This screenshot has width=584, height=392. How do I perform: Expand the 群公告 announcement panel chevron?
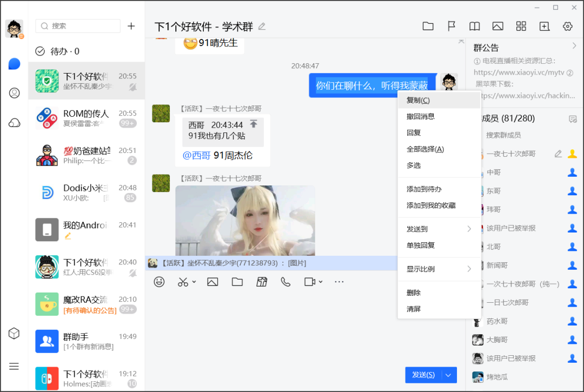point(575,46)
